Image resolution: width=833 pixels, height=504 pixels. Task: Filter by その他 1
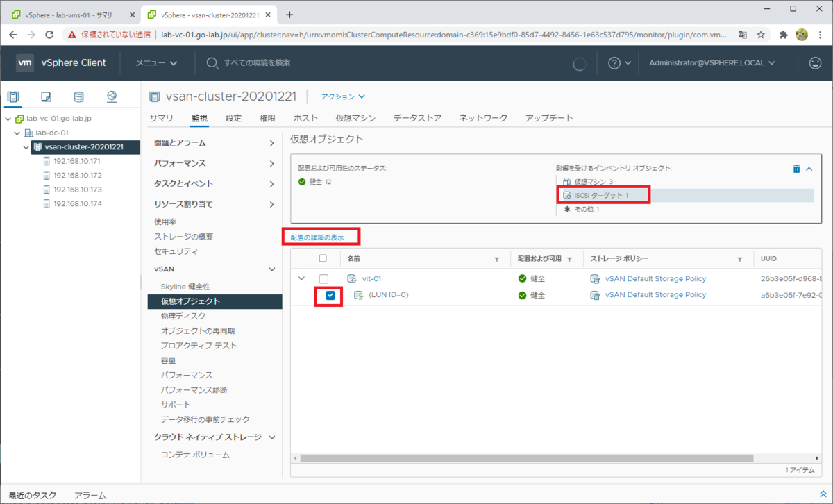tap(587, 209)
